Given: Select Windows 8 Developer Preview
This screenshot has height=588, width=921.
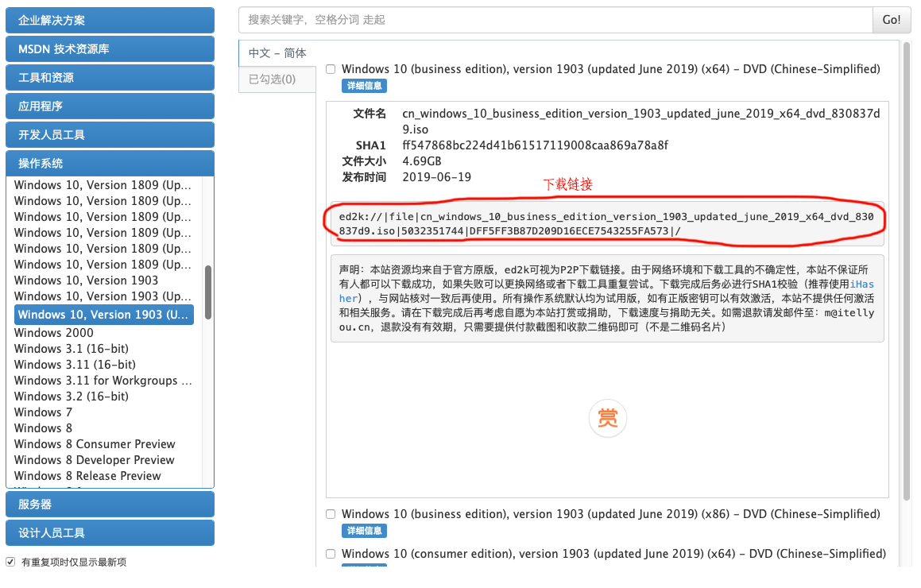Looking at the screenshot, I should point(94,459).
